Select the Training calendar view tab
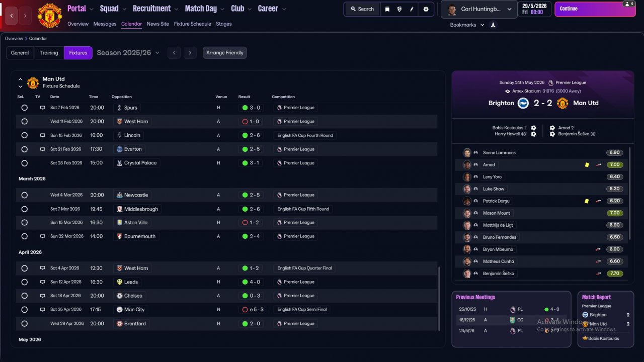Screen dimensions: 644x362 (x=49, y=53)
